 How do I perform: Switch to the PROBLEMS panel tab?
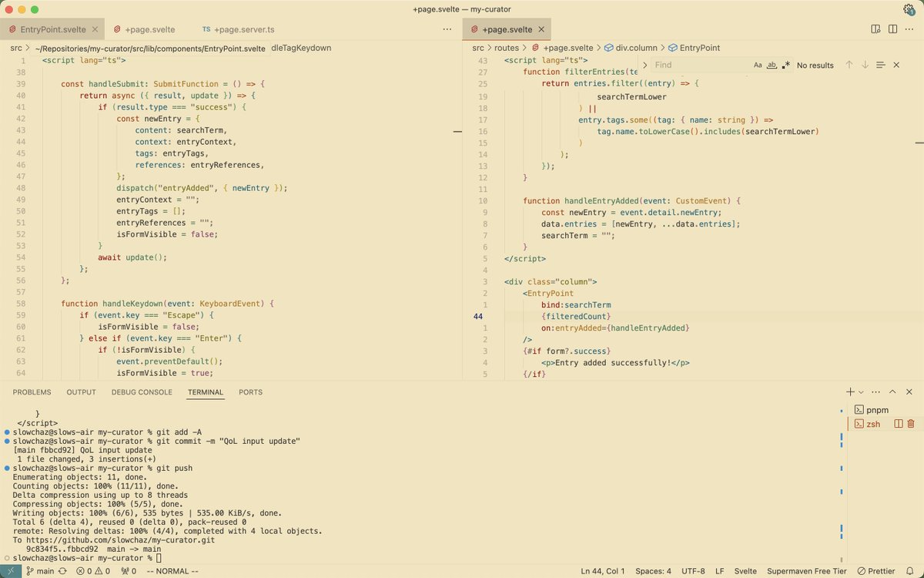(32, 392)
